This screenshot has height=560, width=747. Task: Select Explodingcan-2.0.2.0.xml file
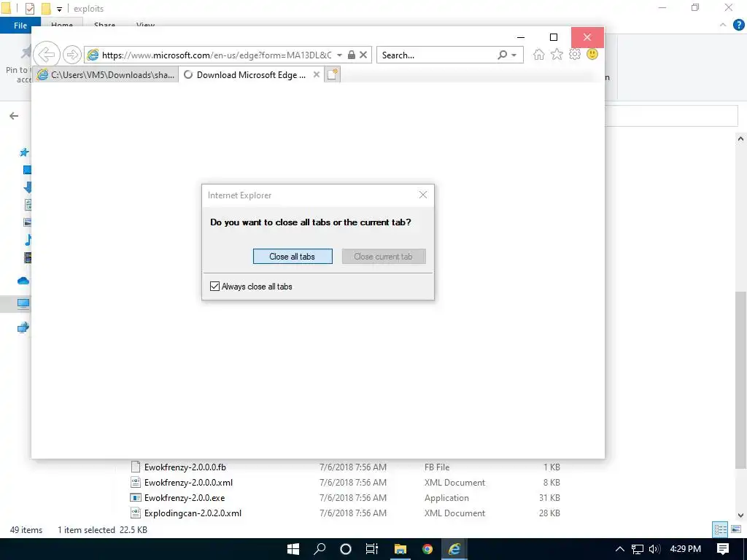tap(193, 513)
